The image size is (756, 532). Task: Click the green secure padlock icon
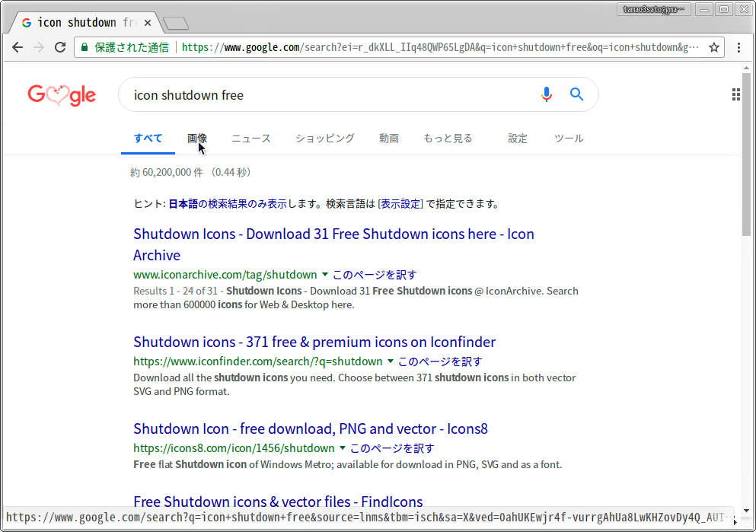coord(85,47)
